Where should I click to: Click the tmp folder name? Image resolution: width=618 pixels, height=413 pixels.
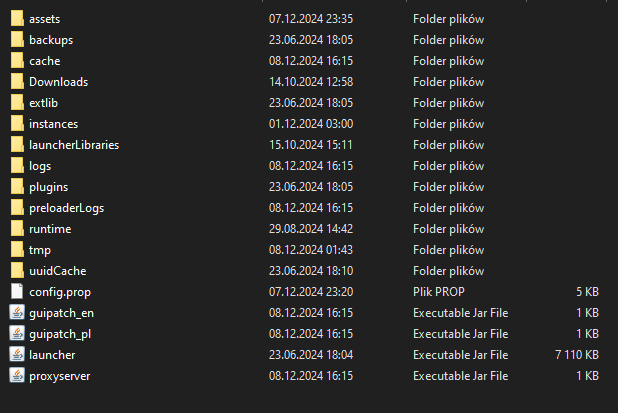point(39,249)
